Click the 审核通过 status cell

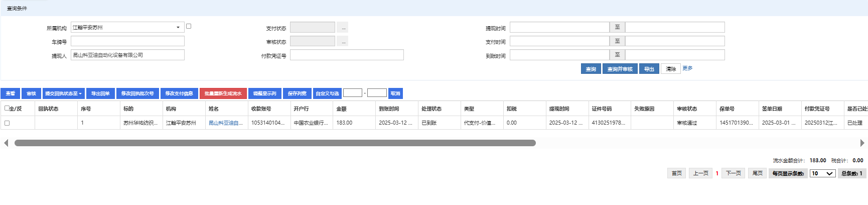(695, 123)
